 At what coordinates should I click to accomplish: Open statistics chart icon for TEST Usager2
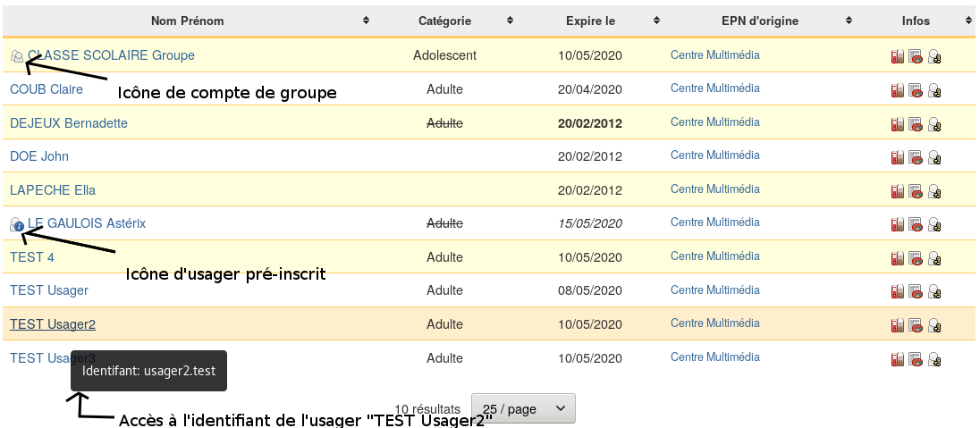click(916, 326)
